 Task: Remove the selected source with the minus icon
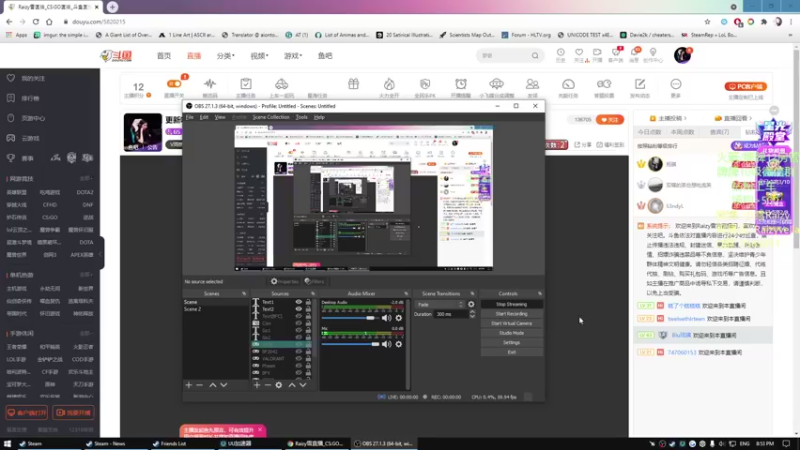(267, 385)
